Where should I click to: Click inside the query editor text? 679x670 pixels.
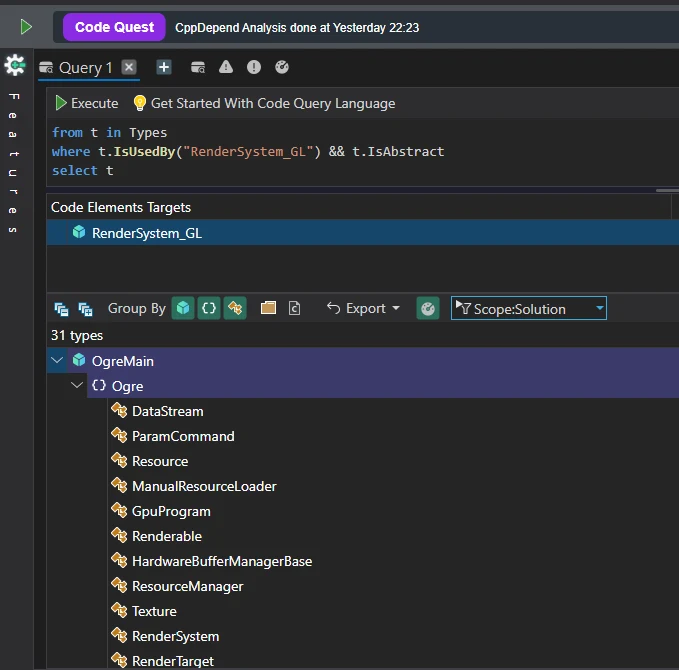click(247, 152)
